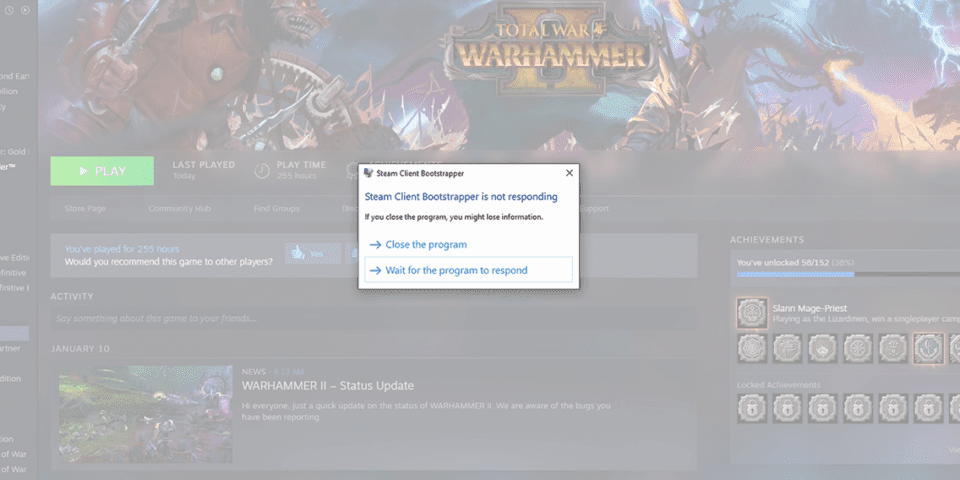Viewport: 960px width, 480px height.
Task: Close the Steam Client Bootstrapper dialog
Action: 569,173
